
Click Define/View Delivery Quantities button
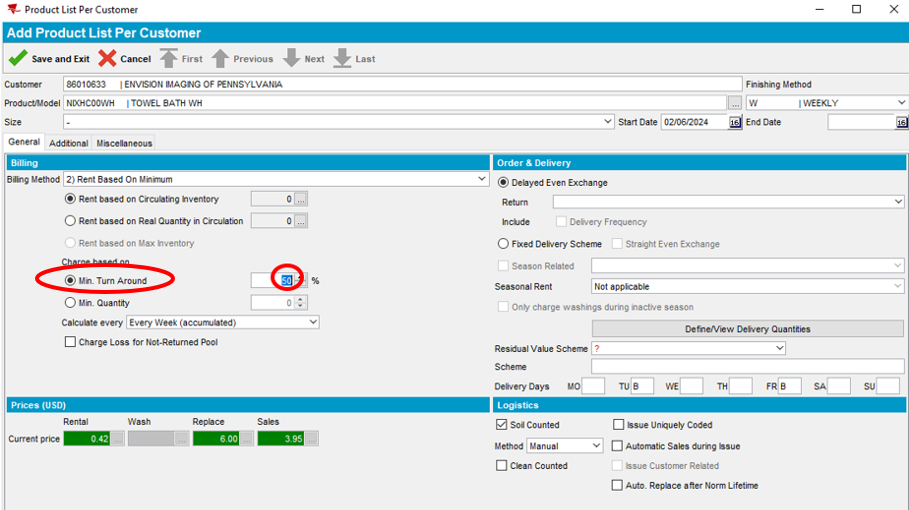point(747,329)
